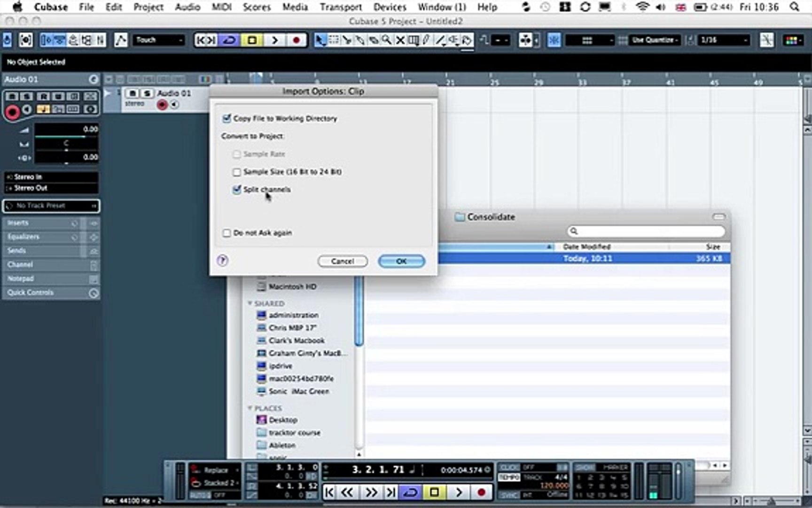Viewport: 812px width, 508px height.
Task: Collapse the SHARED section in file browser
Action: (x=250, y=303)
